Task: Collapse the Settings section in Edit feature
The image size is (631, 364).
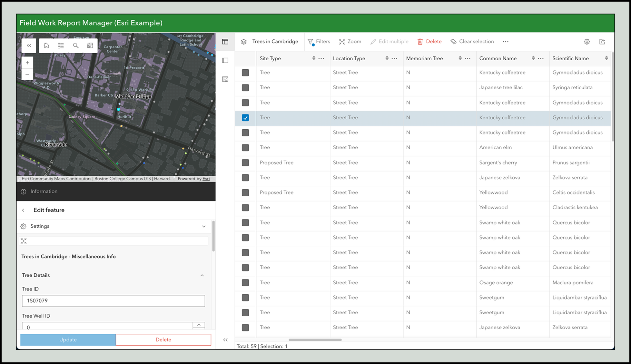Action: point(204,226)
